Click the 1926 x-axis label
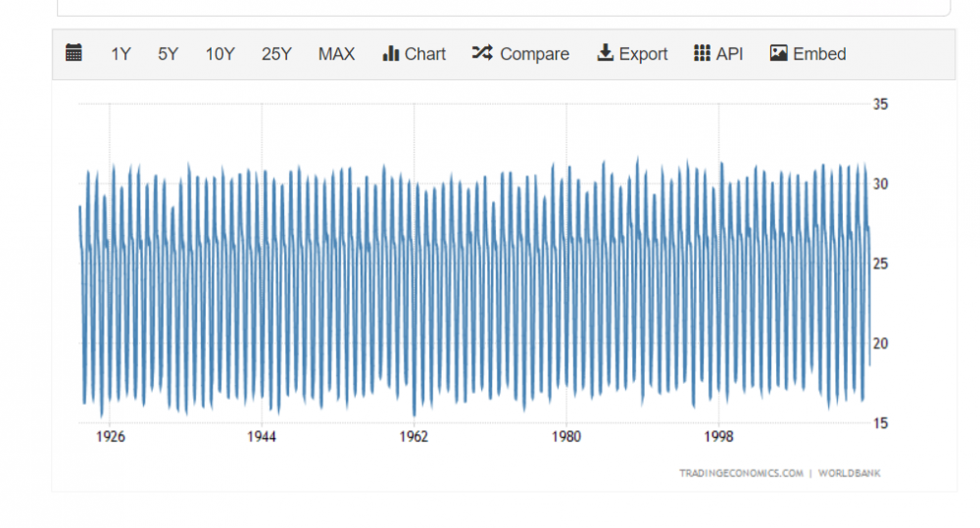The height and width of the screenshot is (528, 980). tap(110, 437)
